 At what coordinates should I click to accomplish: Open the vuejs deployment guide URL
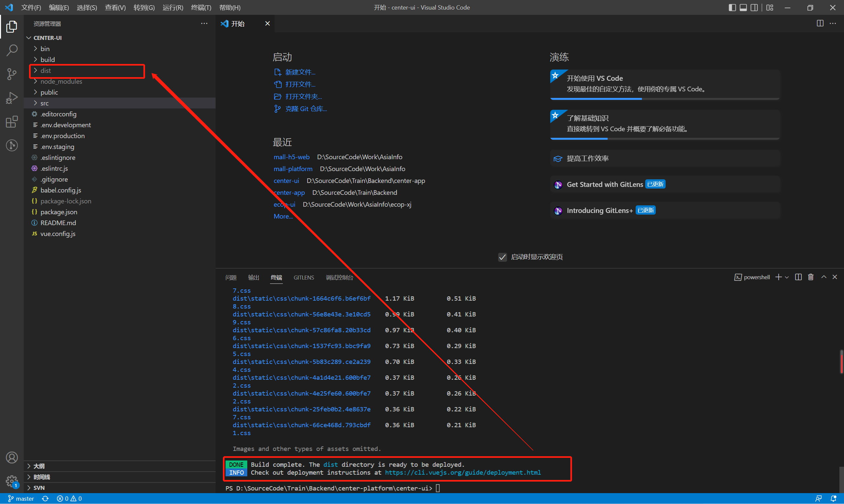click(x=463, y=473)
